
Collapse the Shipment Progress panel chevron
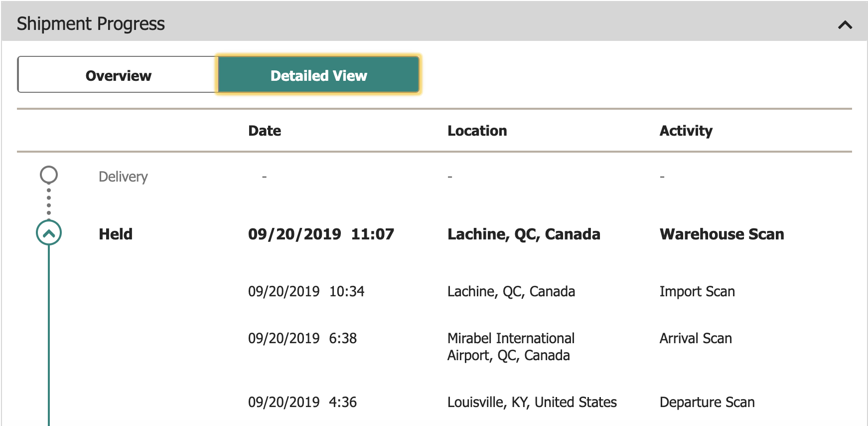[845, 24]
